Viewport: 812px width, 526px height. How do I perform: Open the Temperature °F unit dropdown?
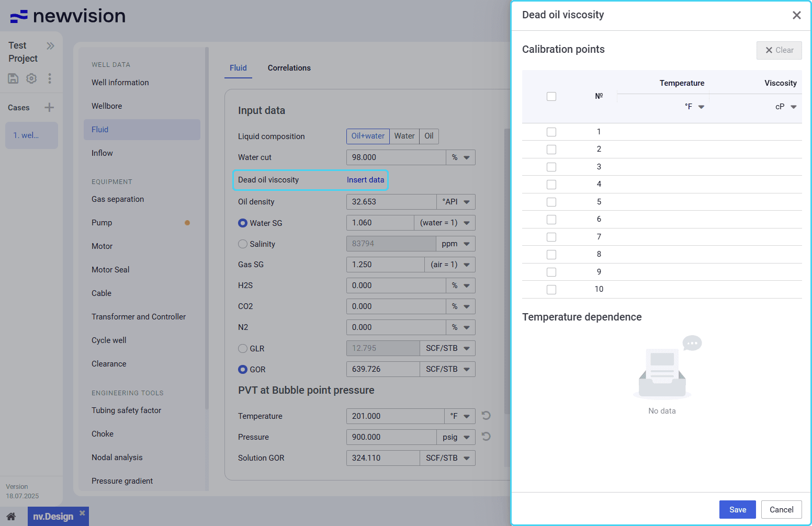[695, 107]
